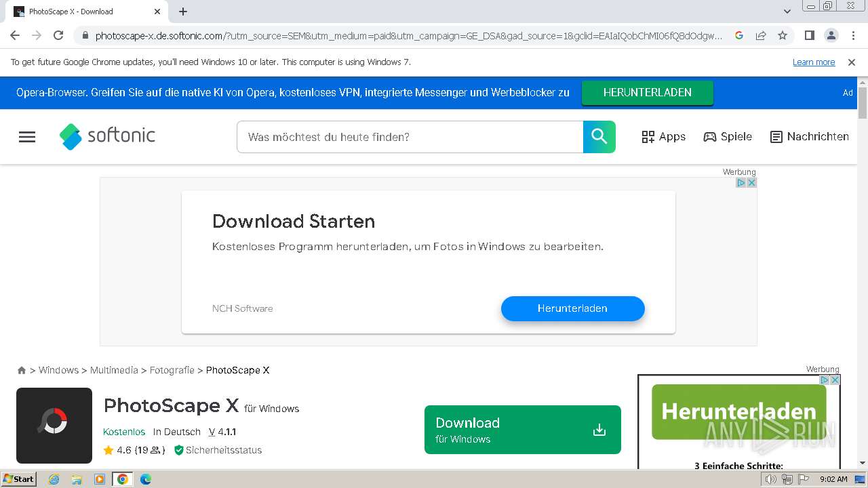Close the PhotoScape X tab
Screen dimensions: 868x488
point(157,12)
